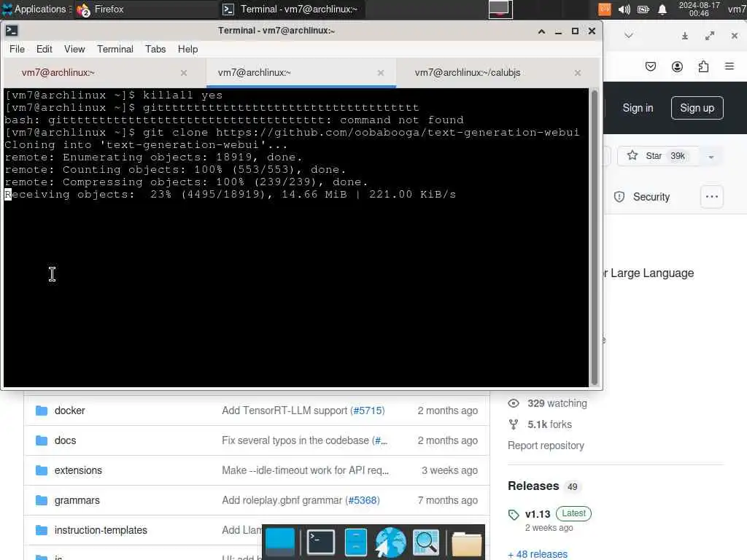Open the Releases 49 heading link

[x=543, y=486]
